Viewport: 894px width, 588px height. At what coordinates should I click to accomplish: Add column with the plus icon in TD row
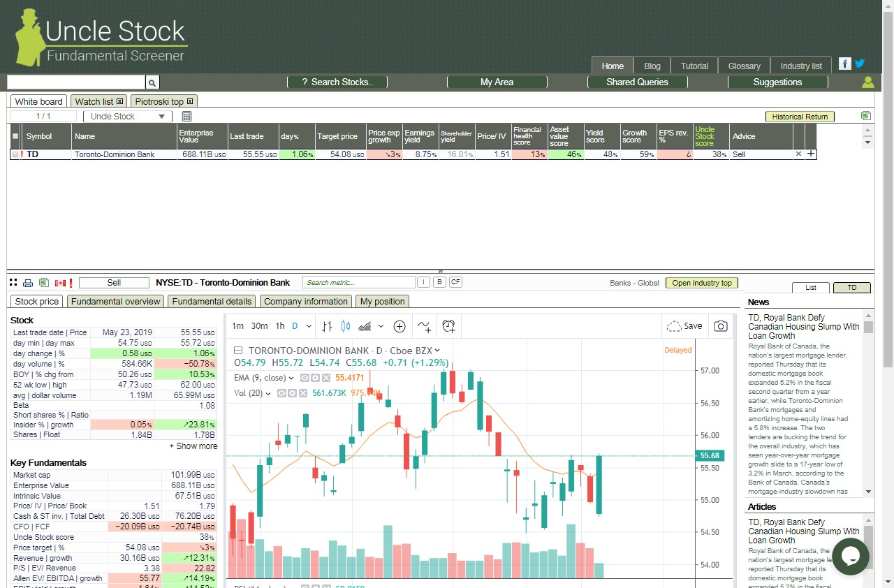(811, 154)
